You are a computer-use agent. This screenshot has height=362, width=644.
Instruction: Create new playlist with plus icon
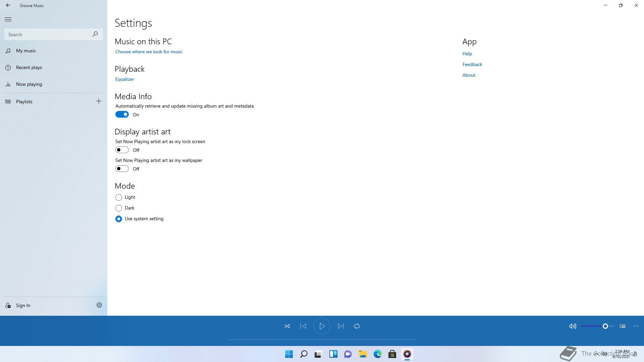(x=99, y=101)
